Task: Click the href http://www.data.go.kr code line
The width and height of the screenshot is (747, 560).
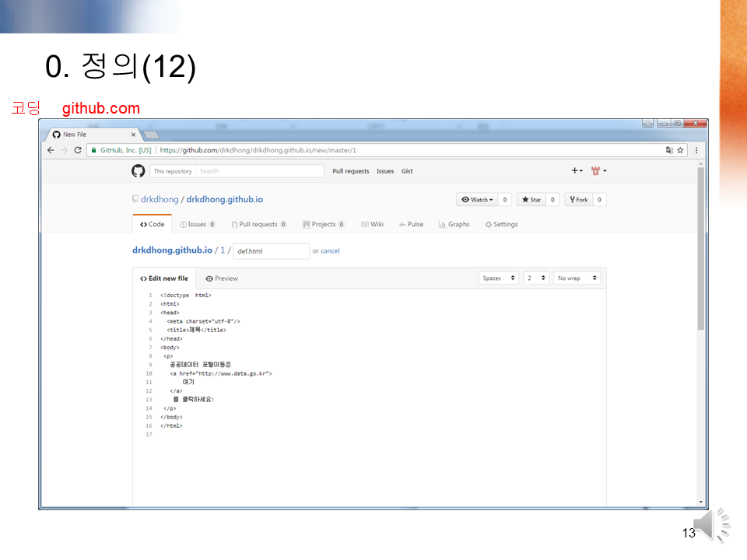Action: coord(221,373)
